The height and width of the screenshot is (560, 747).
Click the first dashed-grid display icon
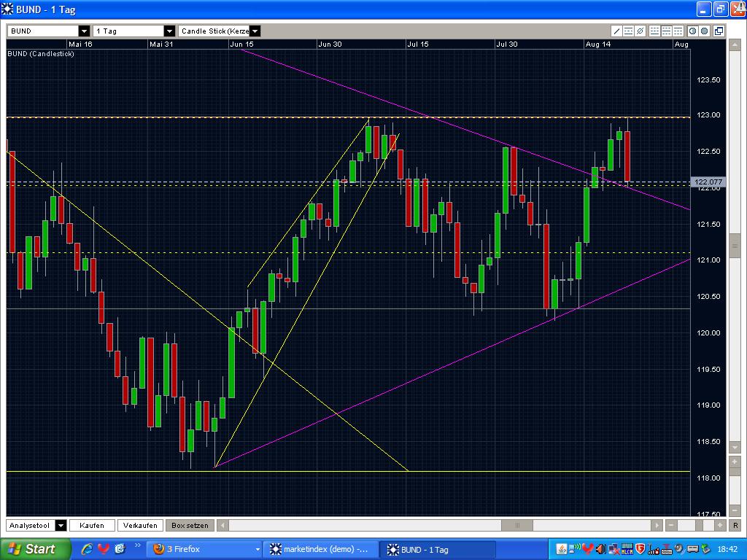tap(655, 31)
